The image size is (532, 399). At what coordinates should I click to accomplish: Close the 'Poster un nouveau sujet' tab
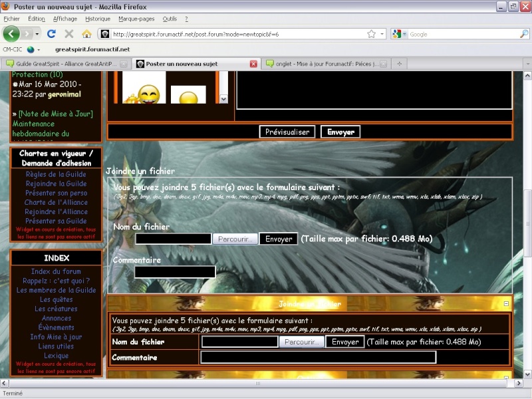[253, 64]
